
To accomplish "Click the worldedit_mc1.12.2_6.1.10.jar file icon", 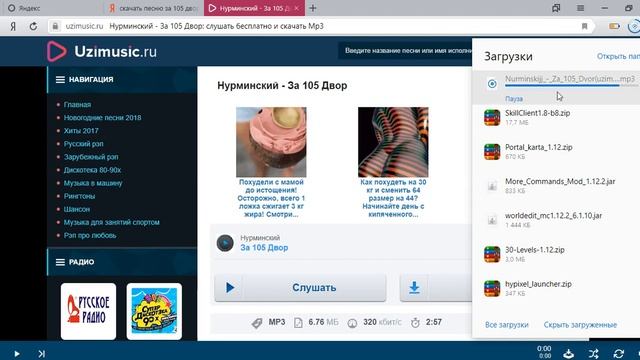I will 492,220.
